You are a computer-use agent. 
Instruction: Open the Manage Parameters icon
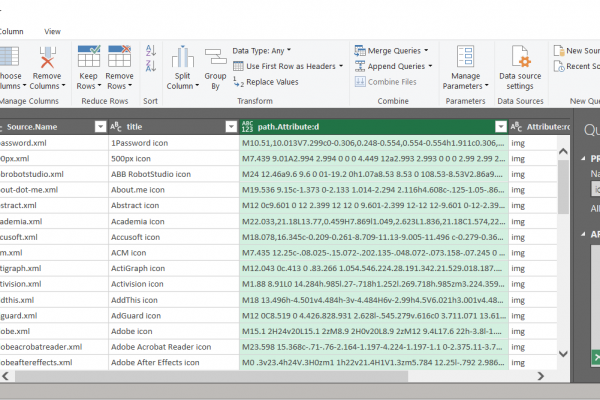click(x=466, y=56)
